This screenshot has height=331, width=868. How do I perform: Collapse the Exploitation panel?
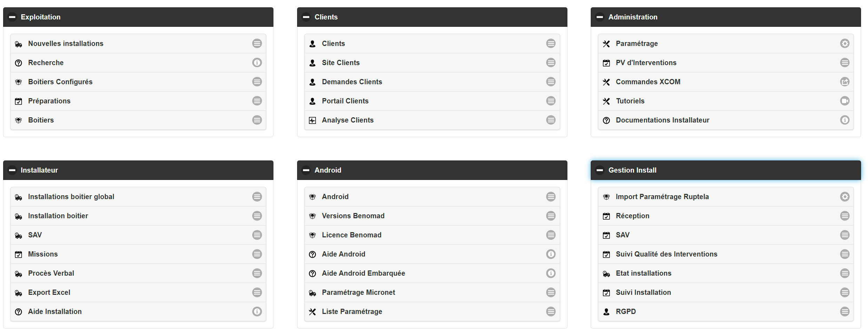click(x=12, y=17)
